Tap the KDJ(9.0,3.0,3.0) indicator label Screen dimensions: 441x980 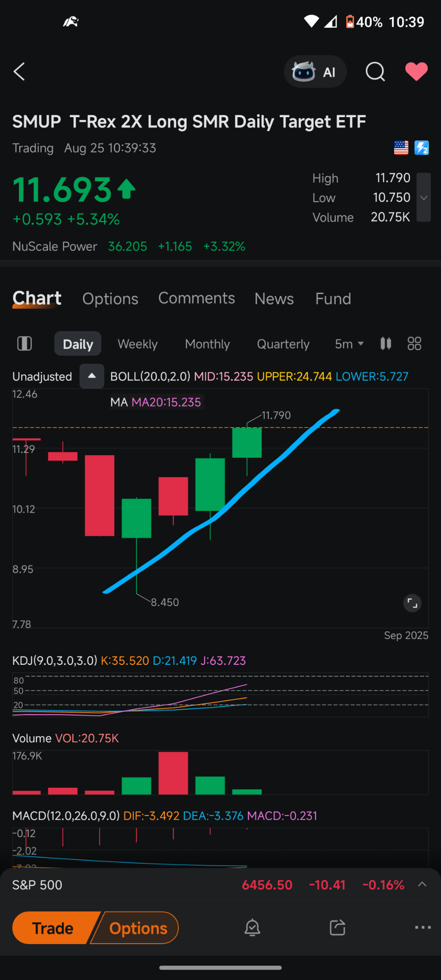click(55, 661)
